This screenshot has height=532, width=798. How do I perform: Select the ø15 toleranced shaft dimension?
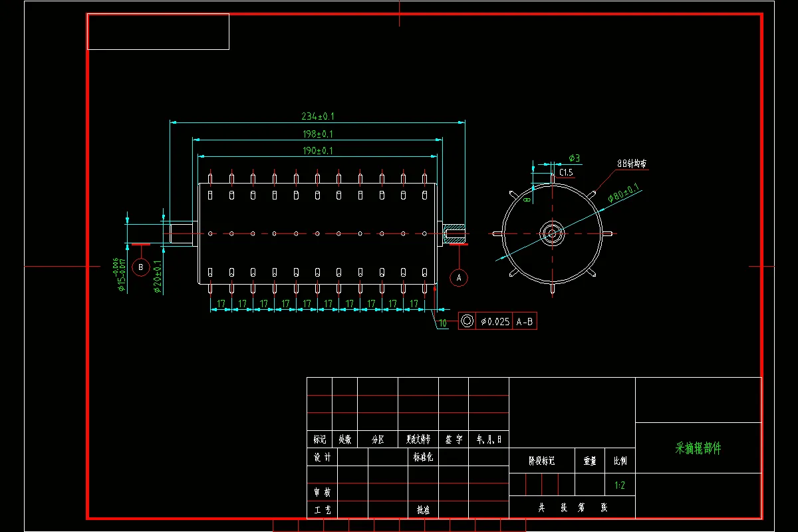pos(118,274)
